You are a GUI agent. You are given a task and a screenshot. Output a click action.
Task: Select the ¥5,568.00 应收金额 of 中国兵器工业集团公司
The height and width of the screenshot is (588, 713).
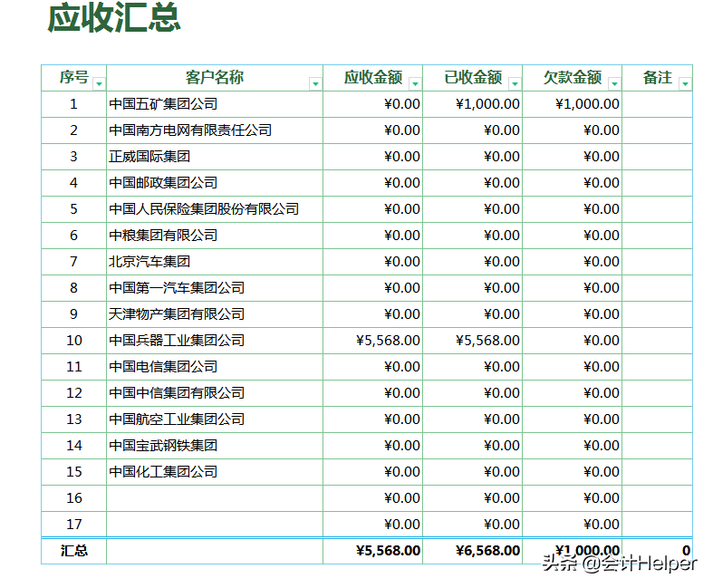point(373,341)
